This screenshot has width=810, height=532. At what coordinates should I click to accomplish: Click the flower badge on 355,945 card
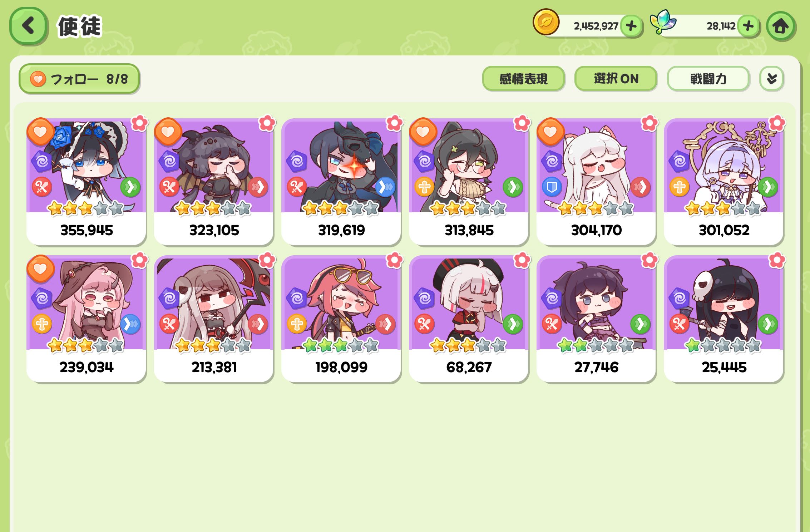coord(139,123)
